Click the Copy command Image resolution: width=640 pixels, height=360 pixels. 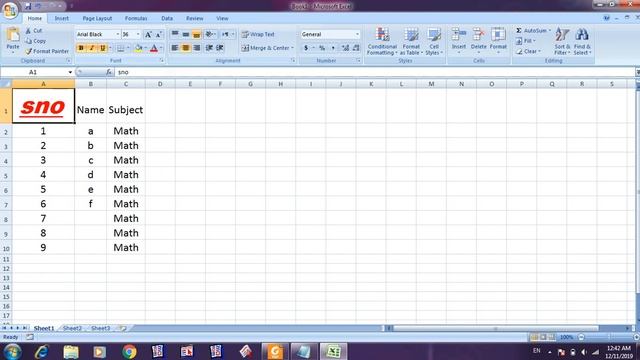point(36,41)
